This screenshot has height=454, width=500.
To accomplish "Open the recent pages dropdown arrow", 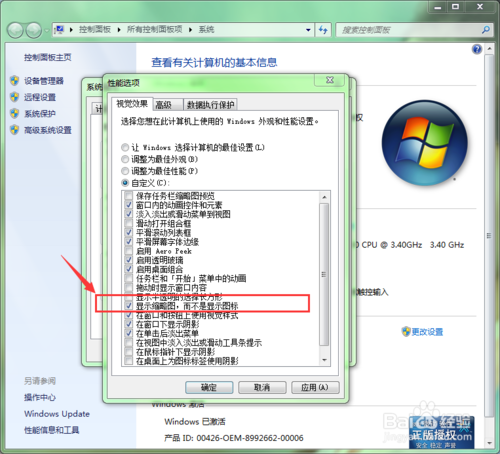I will click(x=46, y=31).
